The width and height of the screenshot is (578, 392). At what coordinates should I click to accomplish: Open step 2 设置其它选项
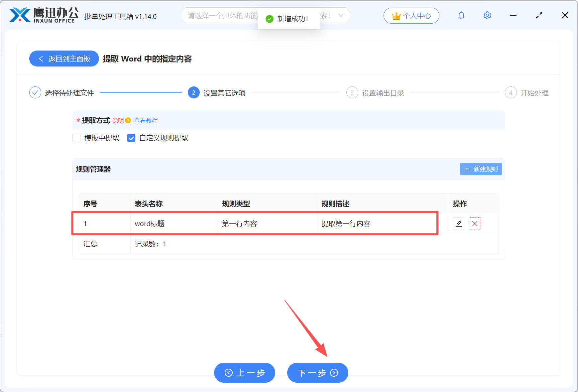click(x=194, y=92)
